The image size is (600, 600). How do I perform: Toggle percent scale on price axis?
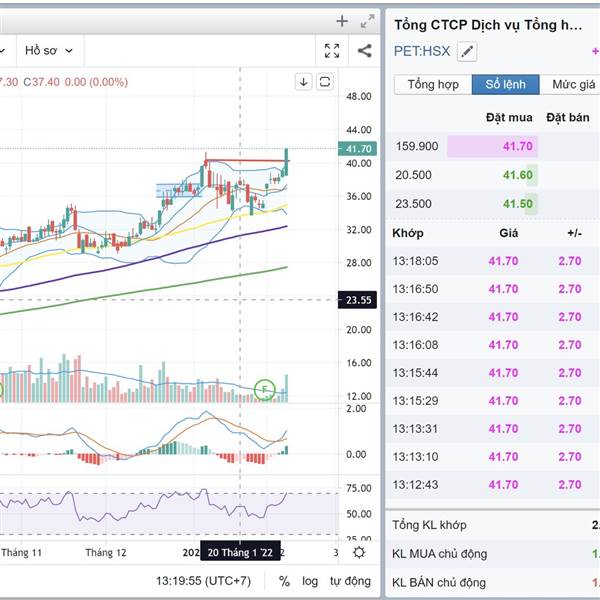click(284, 581)
